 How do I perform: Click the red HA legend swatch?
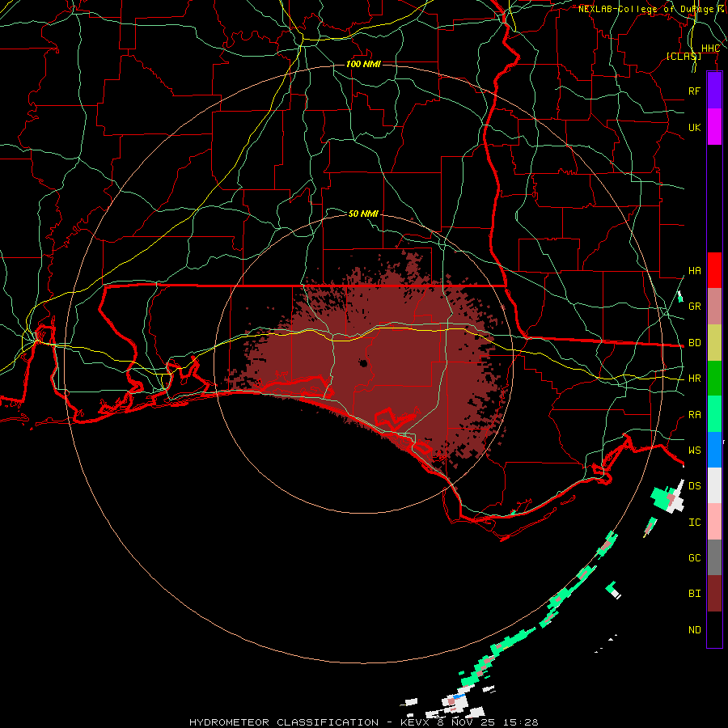pos(714,270)
